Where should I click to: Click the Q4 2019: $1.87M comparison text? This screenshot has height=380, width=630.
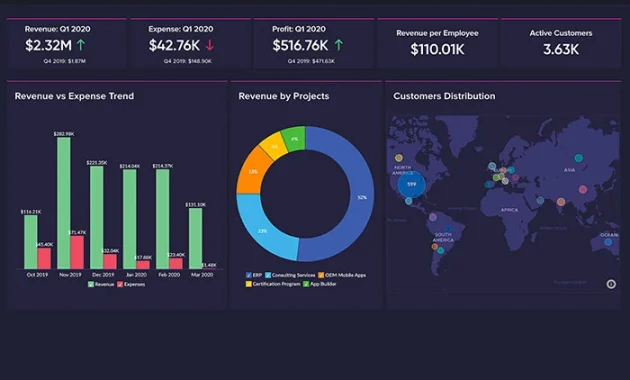click(64, 61)
